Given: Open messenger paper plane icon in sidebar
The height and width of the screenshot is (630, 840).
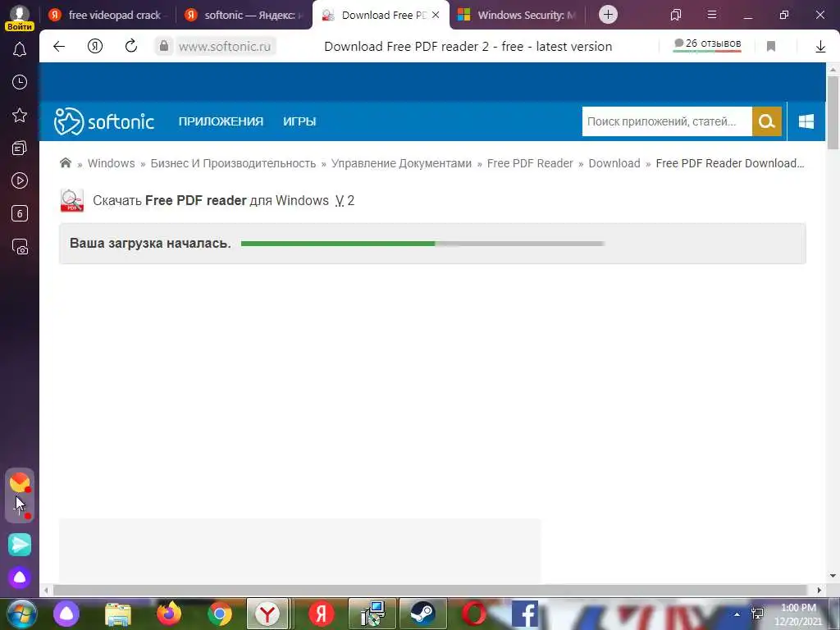Looking at the screenshot, I should coord(20,545).
